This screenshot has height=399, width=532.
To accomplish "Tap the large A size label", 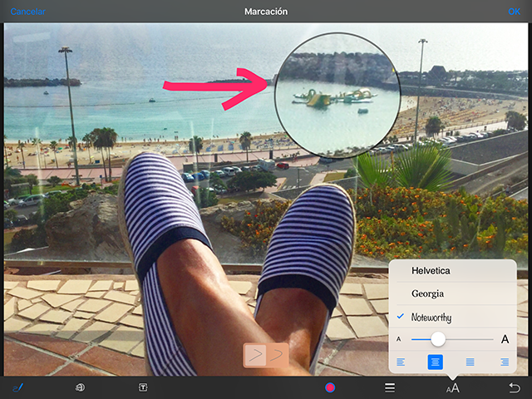I will [505, 339].
